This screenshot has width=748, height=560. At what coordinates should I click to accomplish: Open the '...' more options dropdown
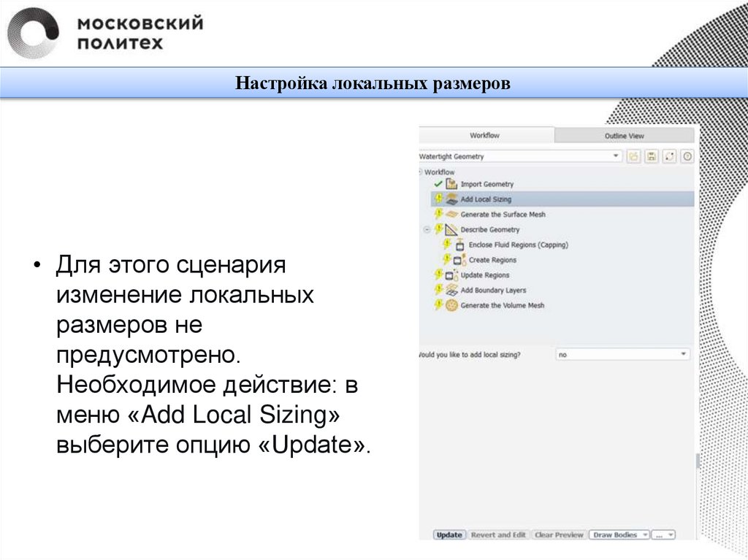[x=663, y=534]
